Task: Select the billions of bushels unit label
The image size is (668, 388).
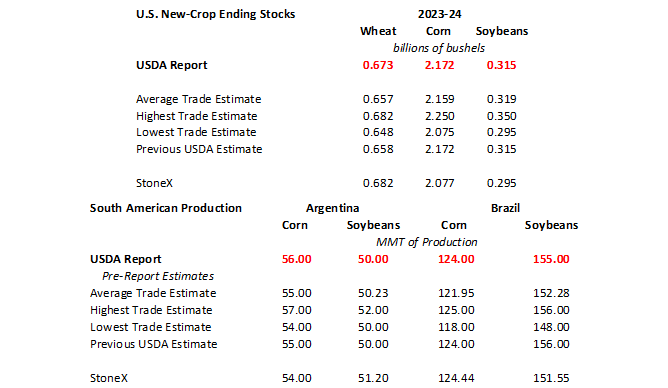Action: coord(438,48)
